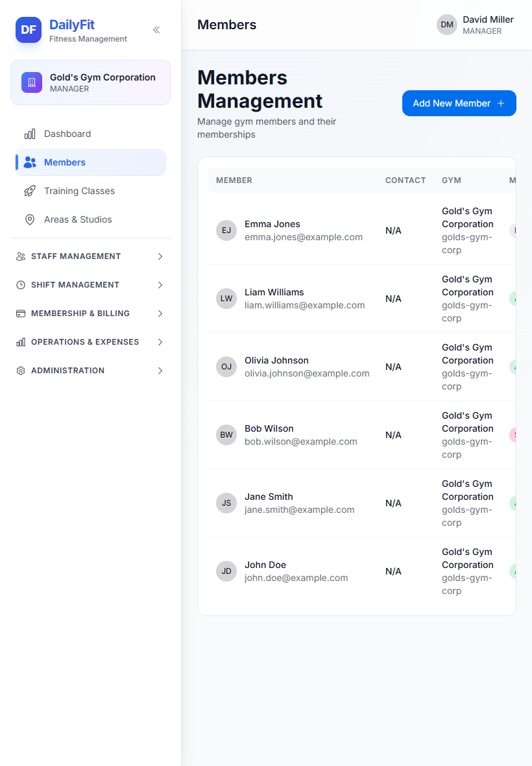The image size is (532, 766).
Task: Open Liam Williams member row
Action: pos(361,299)
